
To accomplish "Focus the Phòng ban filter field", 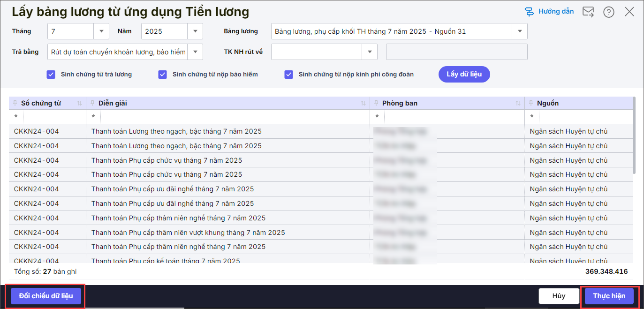I will click(x=454, y=117).
